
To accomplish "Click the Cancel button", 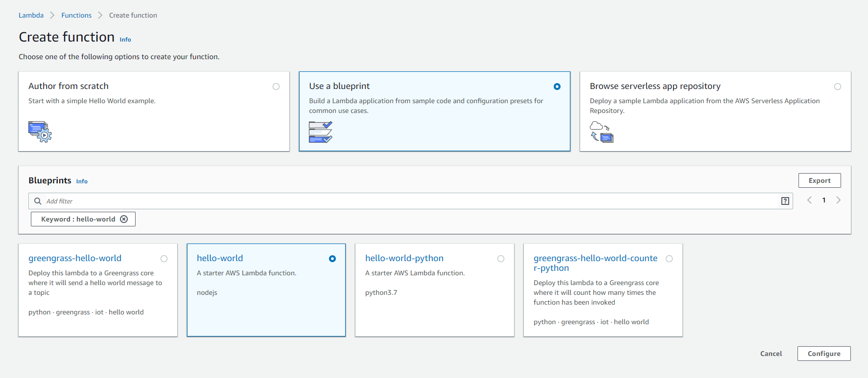I will coord(771,354).
